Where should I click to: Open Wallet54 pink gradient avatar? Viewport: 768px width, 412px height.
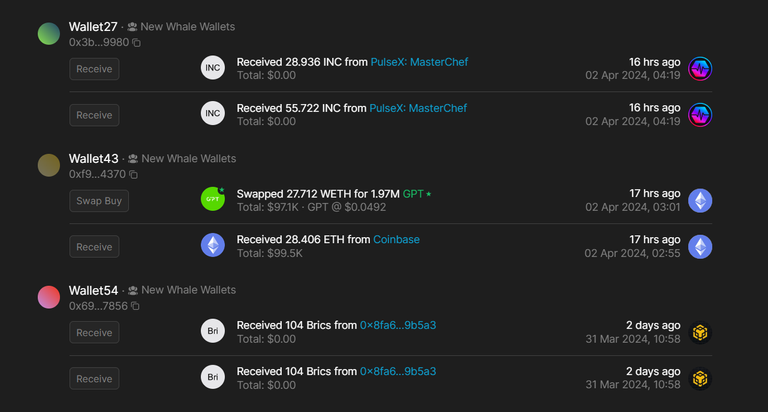(x=49, y=297)
